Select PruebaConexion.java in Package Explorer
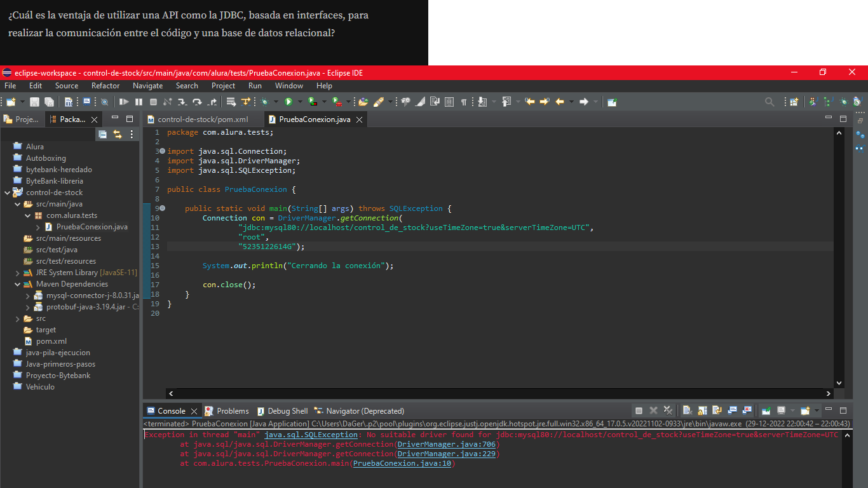 coord(92,227)
